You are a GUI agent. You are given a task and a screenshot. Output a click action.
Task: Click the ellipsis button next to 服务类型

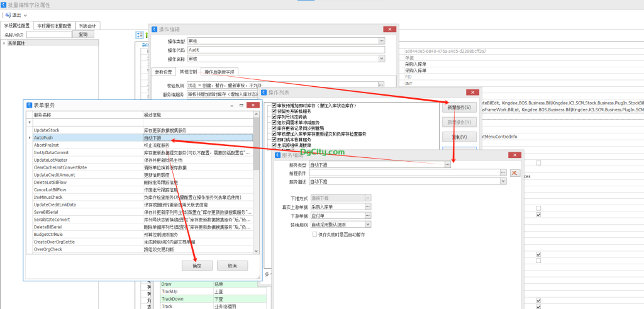pos(447,164)
